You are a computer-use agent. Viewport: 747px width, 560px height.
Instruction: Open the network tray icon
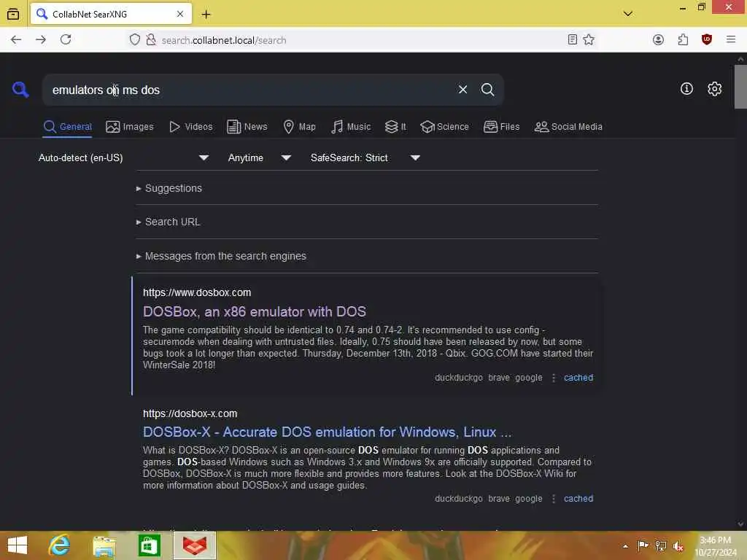coord(660,546)
